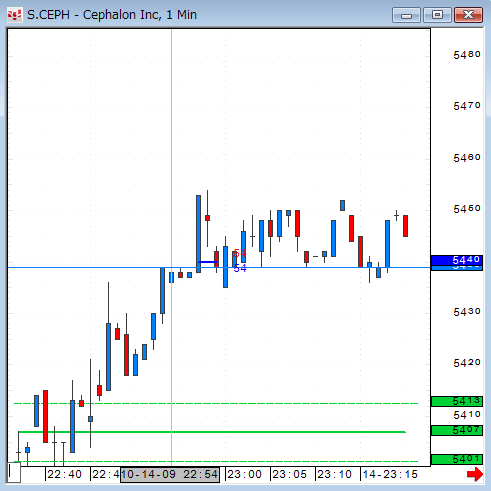Click the 22:40 time axis label
The width and height of the screenshot is (491, 491).
[x=64, y=474]
